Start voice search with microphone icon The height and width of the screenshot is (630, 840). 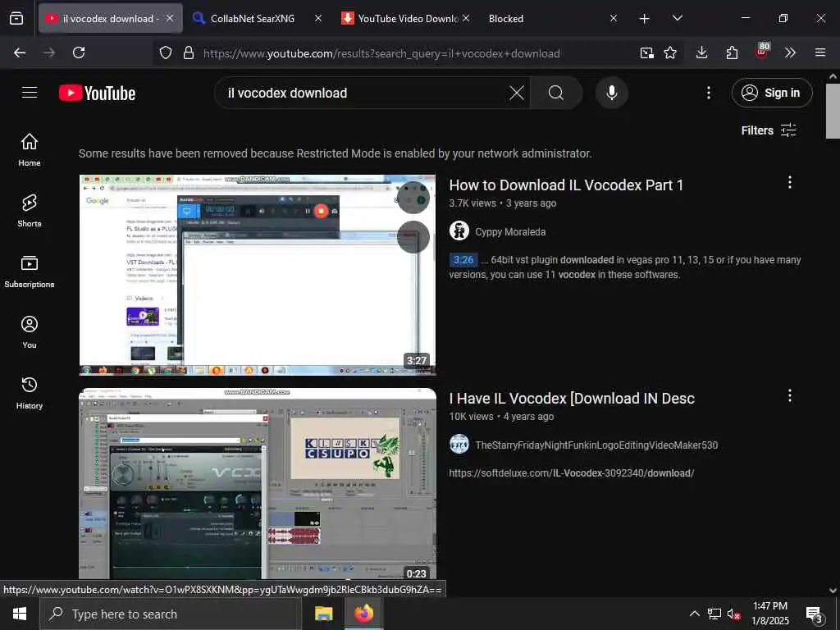[x=611, y=94]
